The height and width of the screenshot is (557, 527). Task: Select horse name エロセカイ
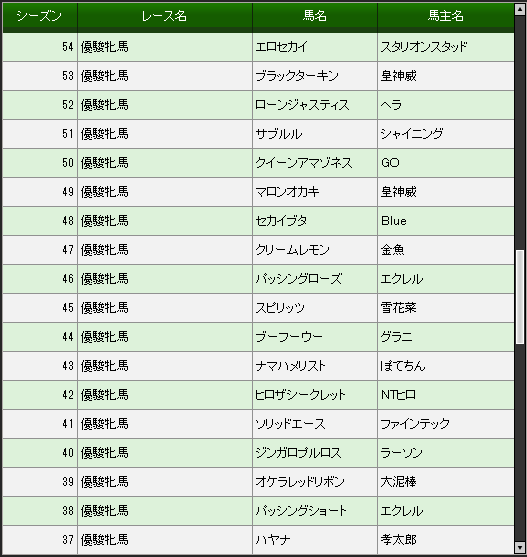coord(281,47)
